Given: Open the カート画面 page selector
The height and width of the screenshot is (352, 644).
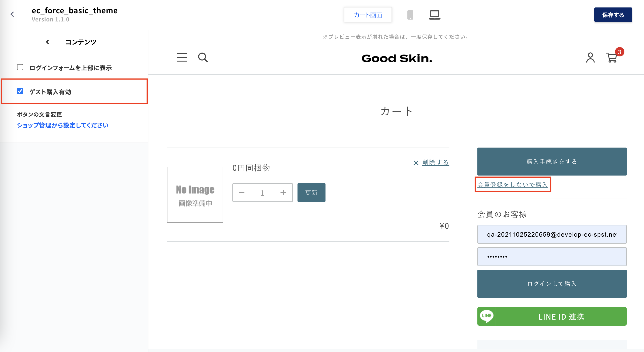Looking at the screenshot, I should click(x=368, y=15).
